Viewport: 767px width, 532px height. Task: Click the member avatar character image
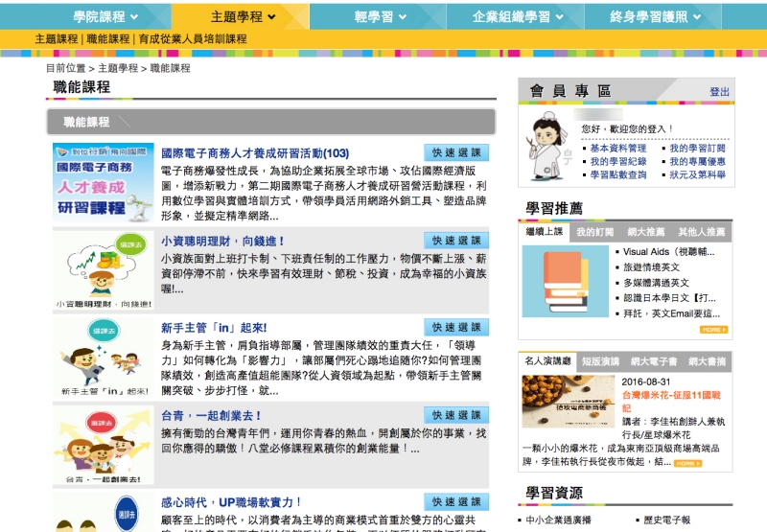coord(546,147)
